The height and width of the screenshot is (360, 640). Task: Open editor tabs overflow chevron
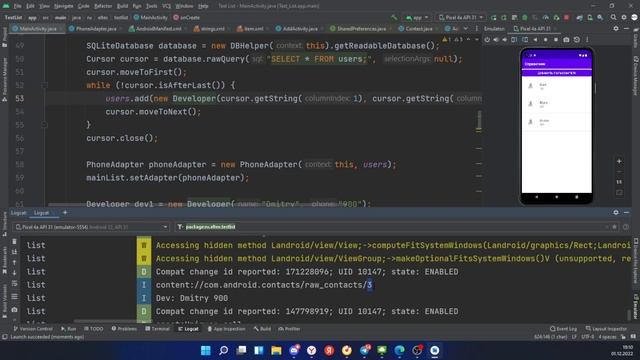466,29
